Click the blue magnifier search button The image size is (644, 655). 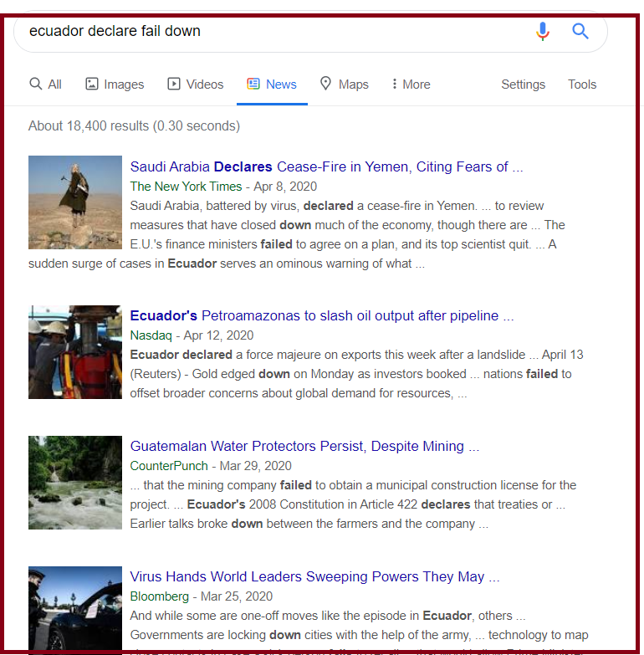[x=580, y=31]
